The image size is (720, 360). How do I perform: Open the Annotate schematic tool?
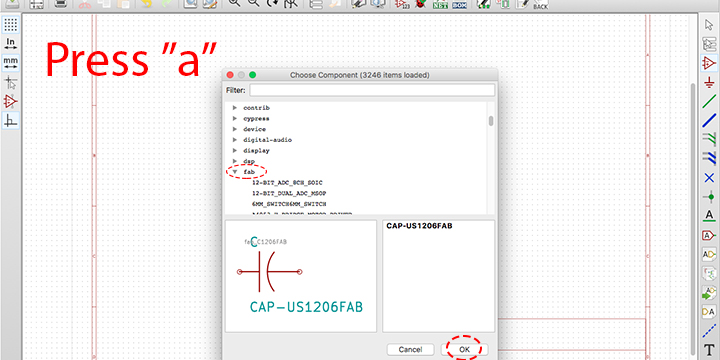coord(403,4)
